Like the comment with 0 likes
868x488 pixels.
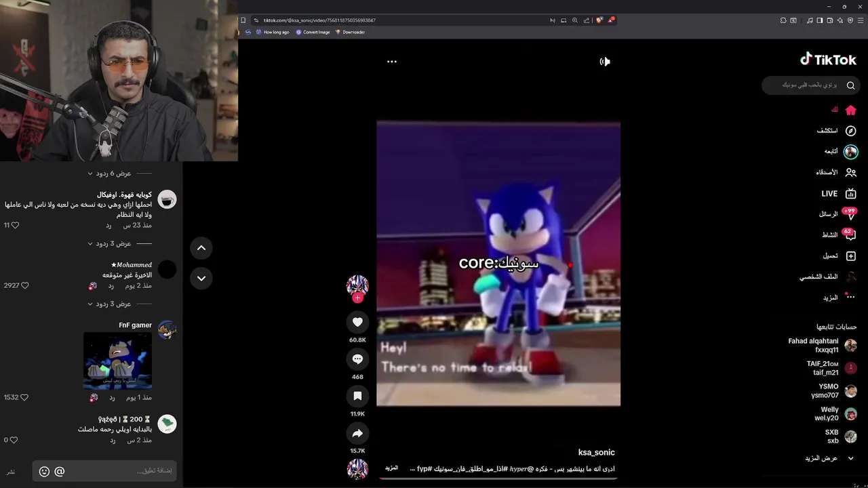click(14, 440)
